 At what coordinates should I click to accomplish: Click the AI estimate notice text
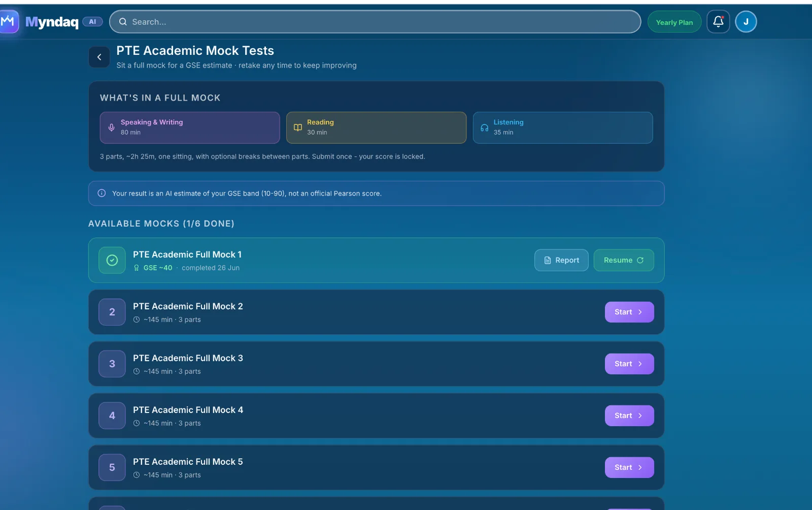[x=247, y=194]
